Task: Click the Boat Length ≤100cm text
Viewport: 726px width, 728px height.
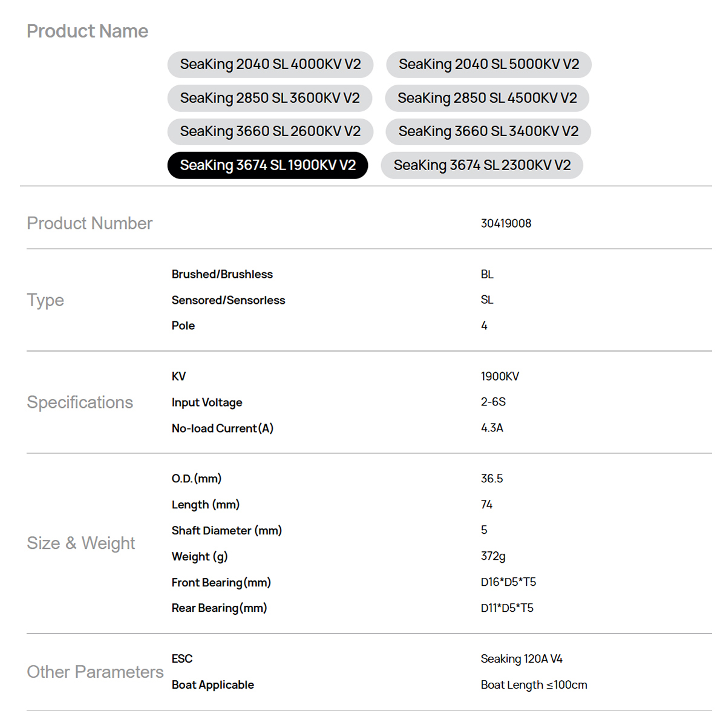Action: 534,685
